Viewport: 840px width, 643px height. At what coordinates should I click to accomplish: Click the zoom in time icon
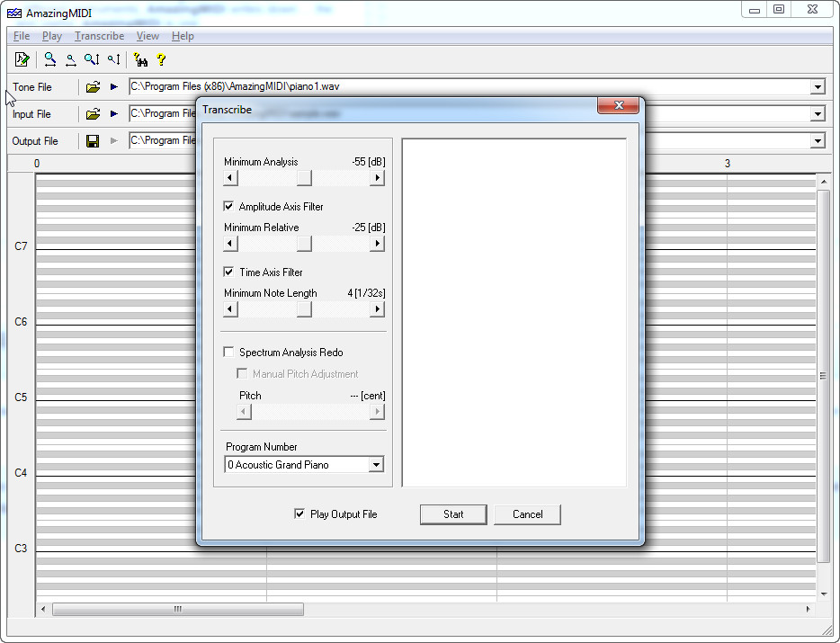coord(49,59)
